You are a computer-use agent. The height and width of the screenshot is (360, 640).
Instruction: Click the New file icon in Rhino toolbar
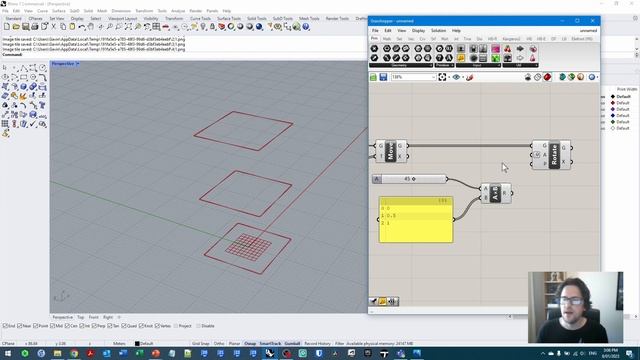click(x=7, y=27)
